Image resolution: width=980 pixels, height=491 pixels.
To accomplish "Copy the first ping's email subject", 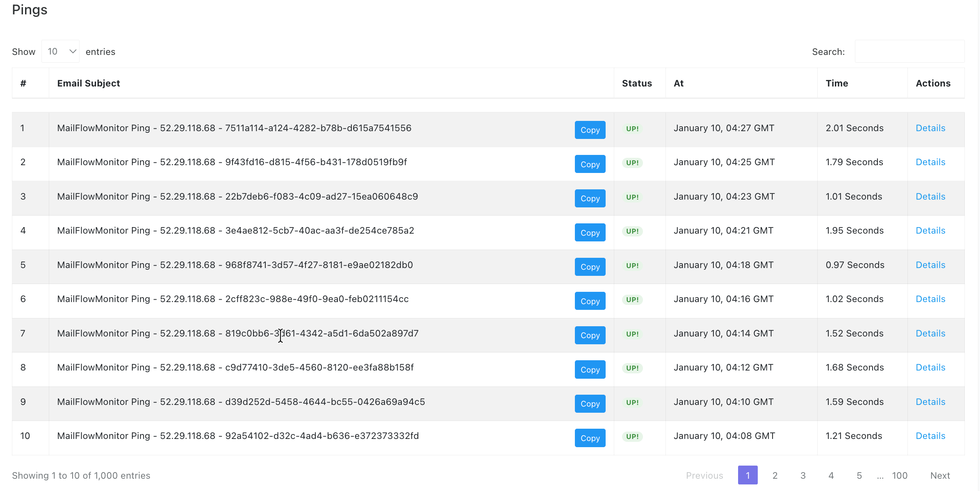I will pos(590,130).
